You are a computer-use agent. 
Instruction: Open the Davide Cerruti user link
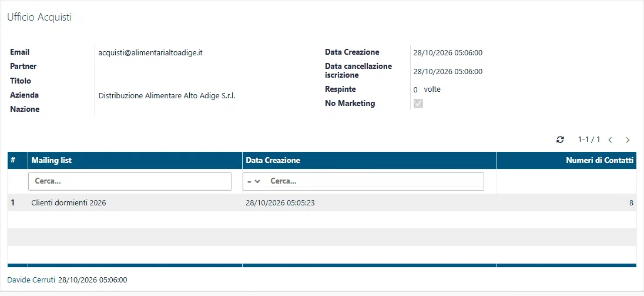pos(31,280)
